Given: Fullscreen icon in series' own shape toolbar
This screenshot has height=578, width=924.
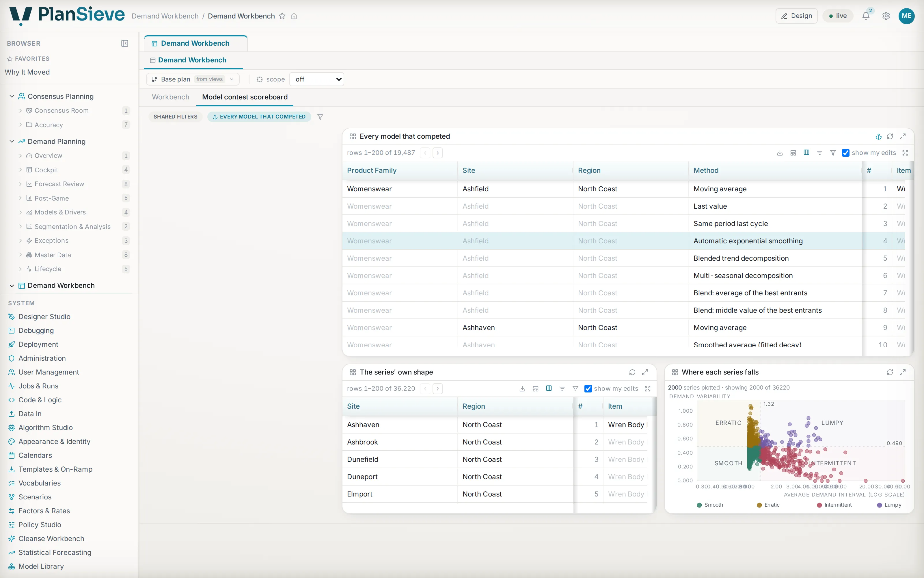Looking at the screenshot, I should click(x=648, y=389).
